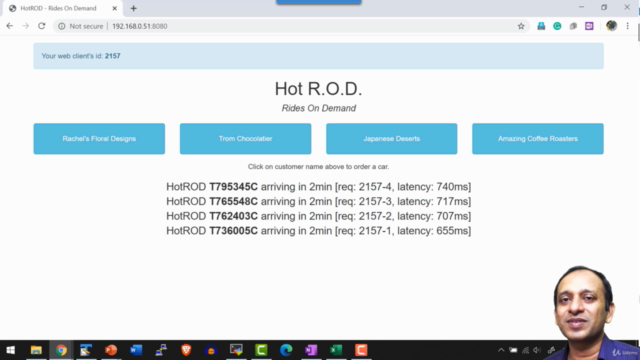Image resolution: width=640 pixels, height=360 pixels.
Task: Order a car for Japanese Deserts
Action: pos(391,139)
